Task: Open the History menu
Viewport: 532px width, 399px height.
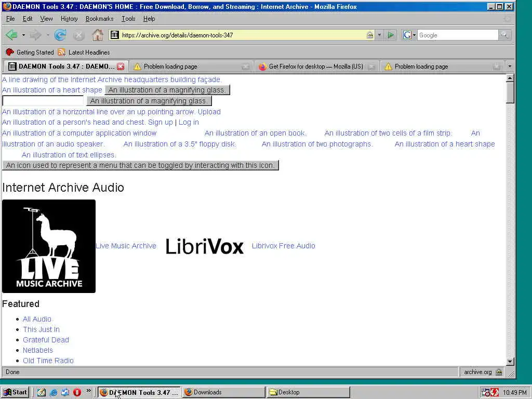Action: click(69, 19)
